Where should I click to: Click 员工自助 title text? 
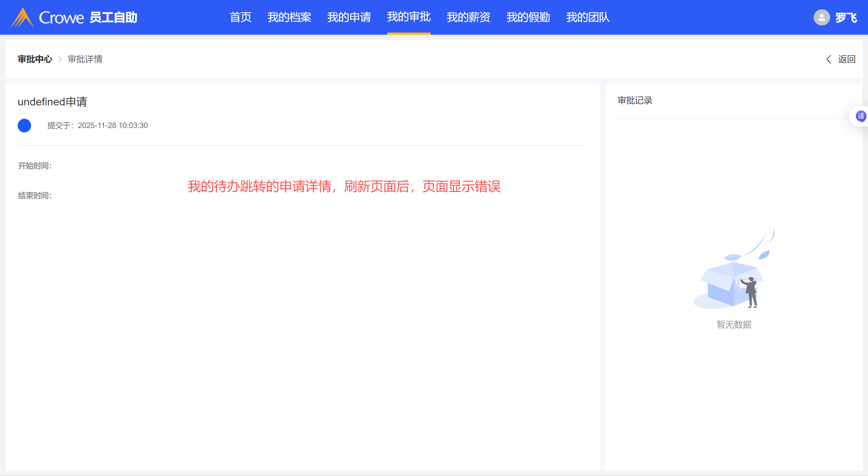pos(113,17)
